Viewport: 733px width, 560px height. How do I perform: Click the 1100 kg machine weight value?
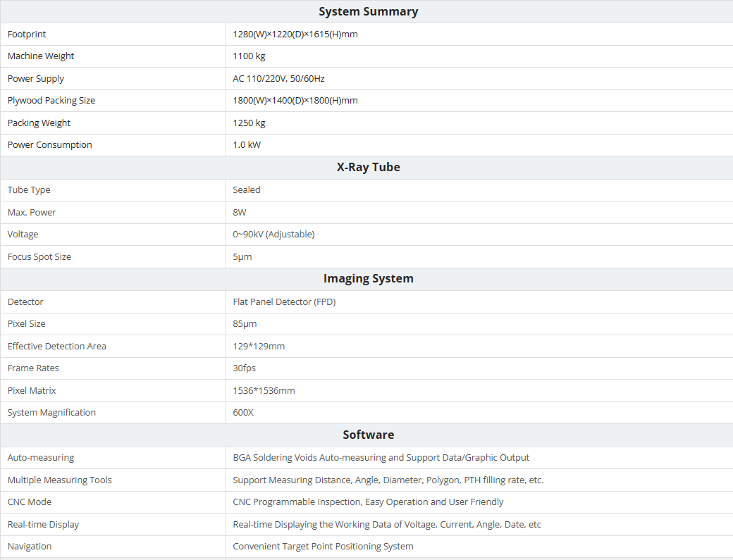249,56
